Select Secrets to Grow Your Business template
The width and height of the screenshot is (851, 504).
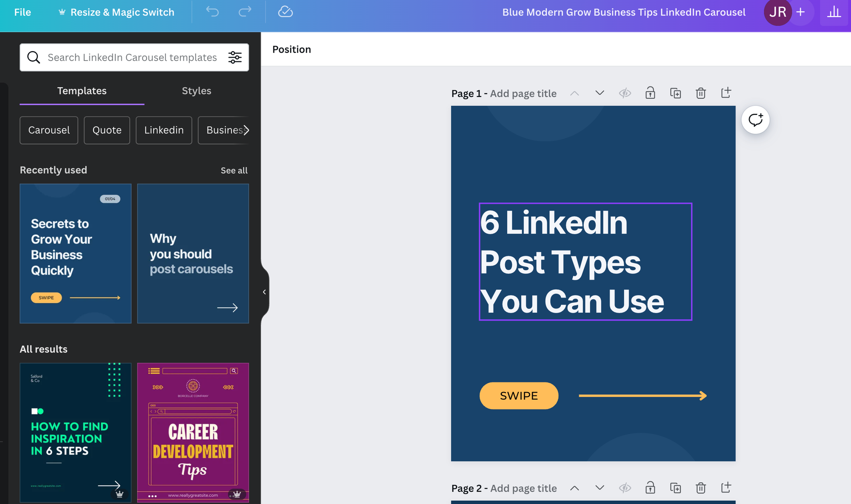pyautogui.click(x=76, y=253)
